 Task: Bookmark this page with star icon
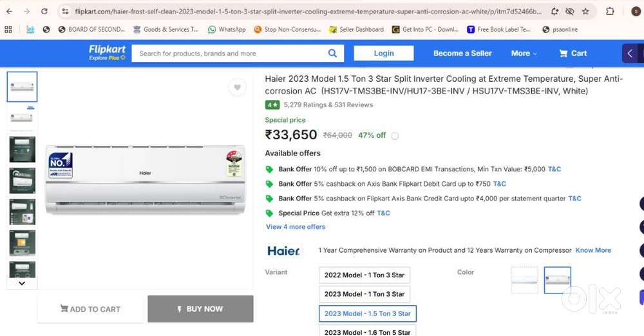pos(585,12)
